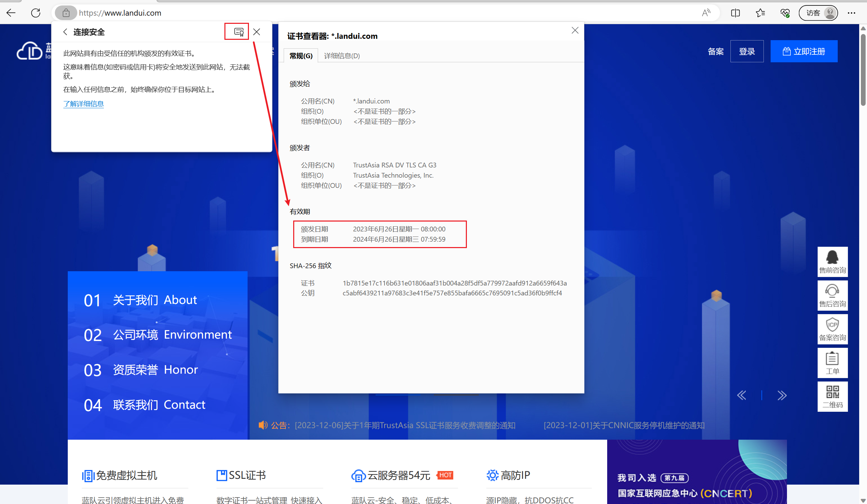Image resolution: width=867 pixels, height=504 pixels.
Task: Open the 了解详细信息 link
Action: [x=84, y=104]
